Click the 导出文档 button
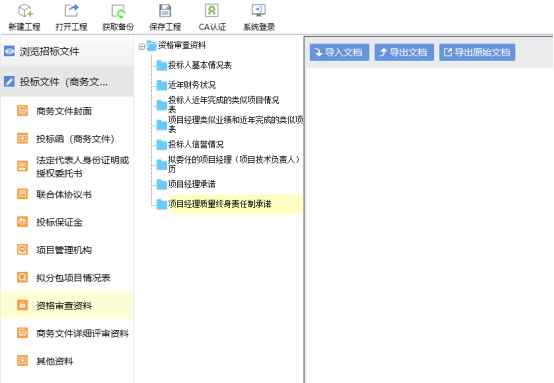 404,52
